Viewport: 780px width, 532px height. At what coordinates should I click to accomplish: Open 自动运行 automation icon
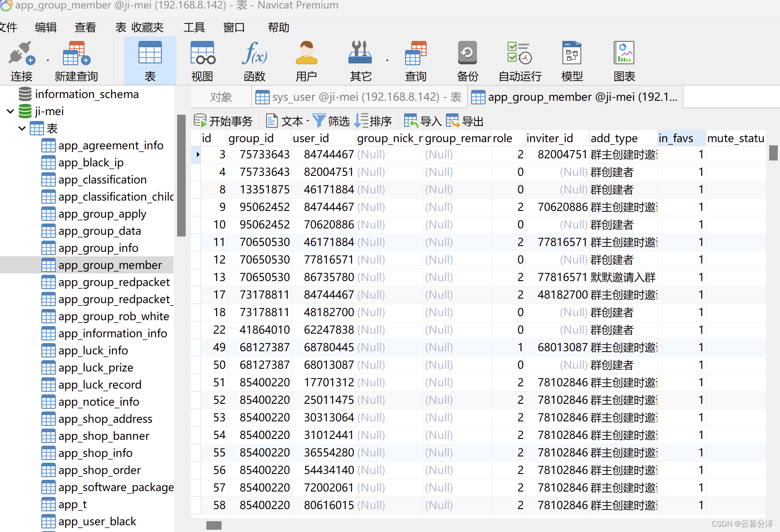click(x=520, y=54)
